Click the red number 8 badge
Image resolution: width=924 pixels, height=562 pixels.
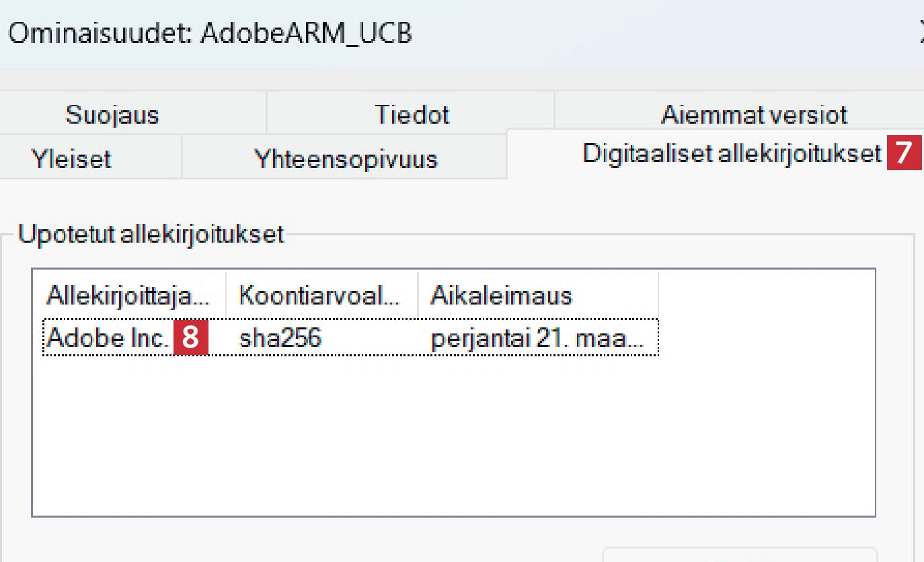191,338
